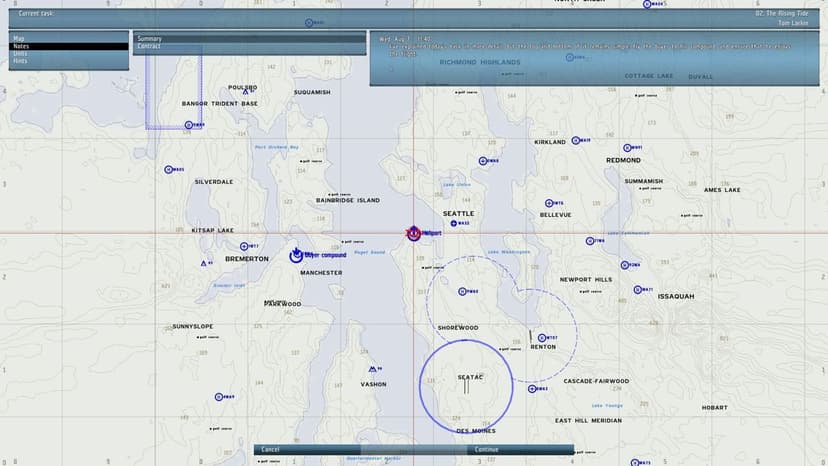Select the helipad marker north of Seattle
The width and height of the screenshot is (828, 466).
pos(483,161)
